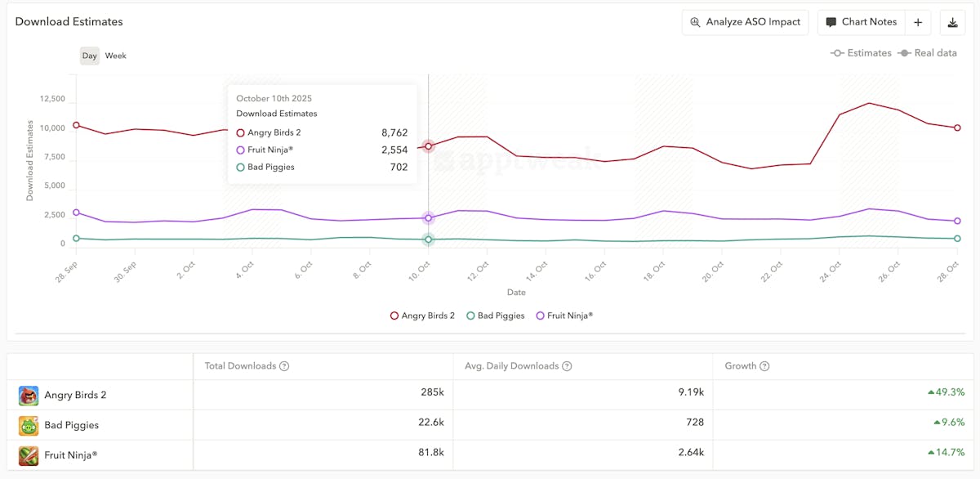The height and width of the screenshot is (479, 980).
Task: Toggle Bad Piggies series in legend
Action: point(496,316)
